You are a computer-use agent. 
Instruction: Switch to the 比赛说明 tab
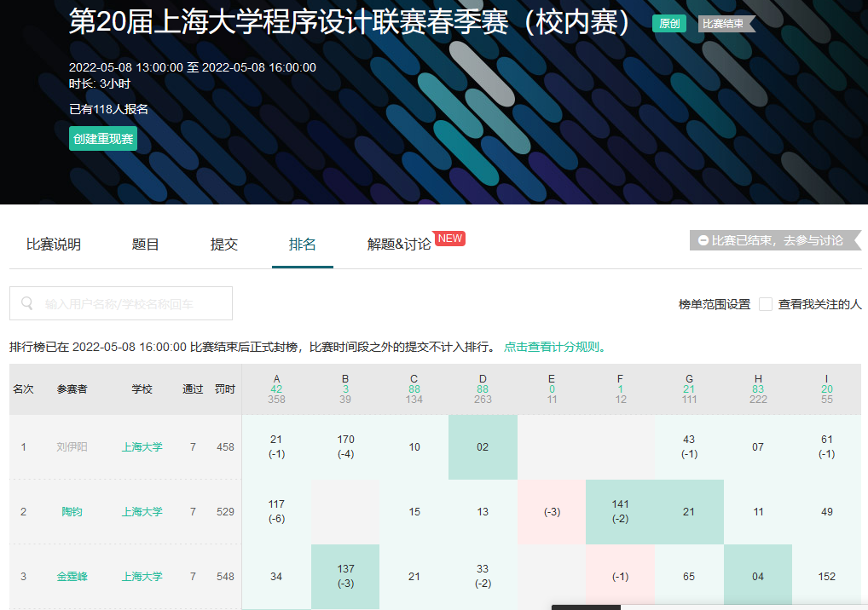pyautogui.click(x=54, y=245)
